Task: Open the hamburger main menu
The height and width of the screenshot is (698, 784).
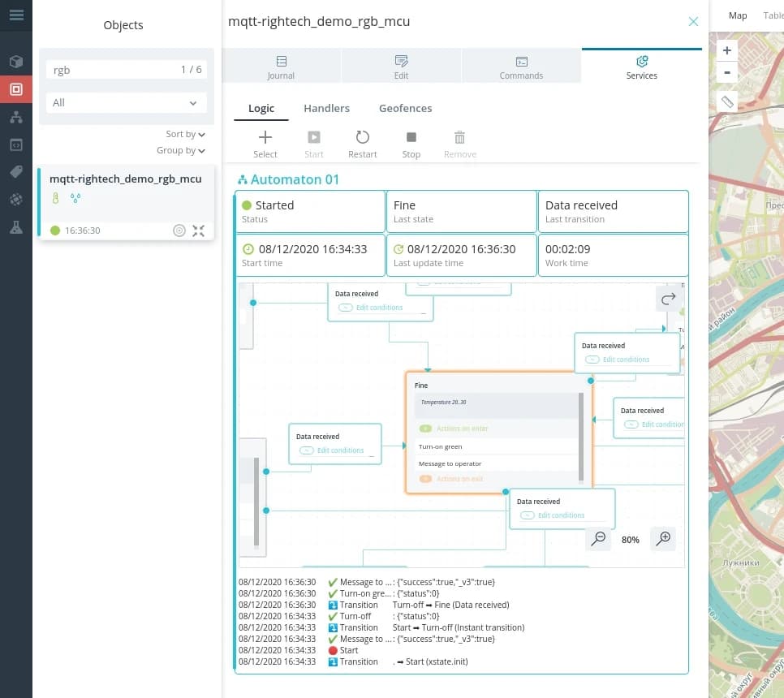Action: [16, 15]
